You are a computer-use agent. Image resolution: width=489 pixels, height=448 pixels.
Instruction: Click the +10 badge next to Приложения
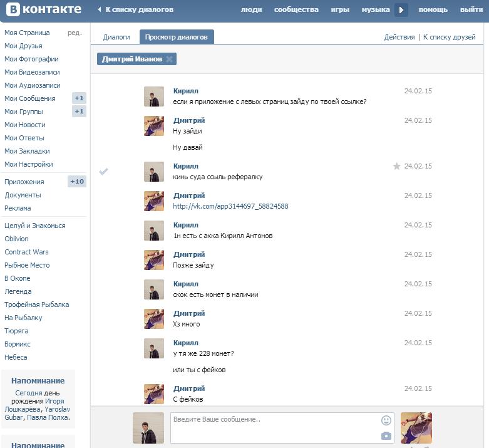pos(77,181)
